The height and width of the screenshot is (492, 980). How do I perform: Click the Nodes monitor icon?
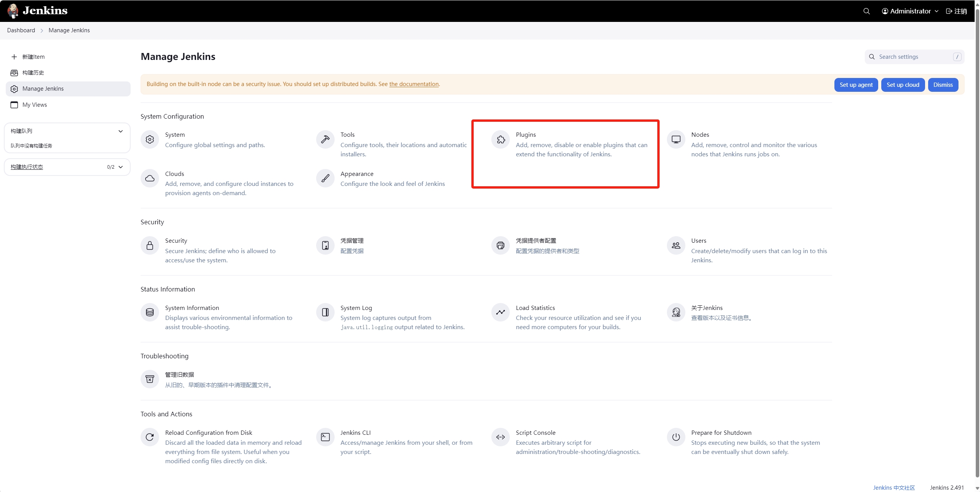tap(676, 139)
